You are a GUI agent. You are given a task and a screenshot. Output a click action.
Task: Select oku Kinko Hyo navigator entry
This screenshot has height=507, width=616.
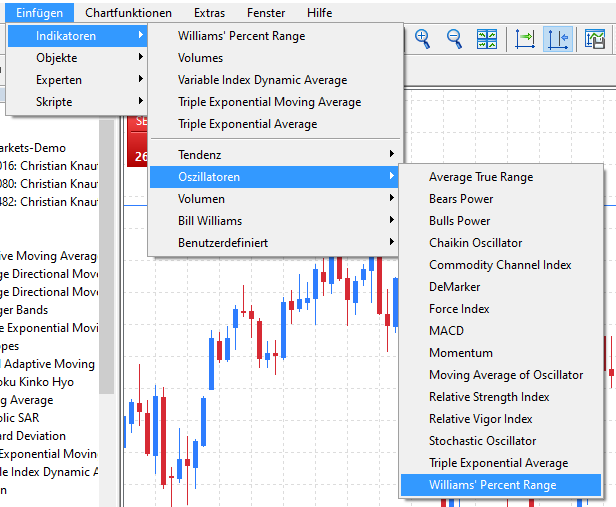(37, 382)
